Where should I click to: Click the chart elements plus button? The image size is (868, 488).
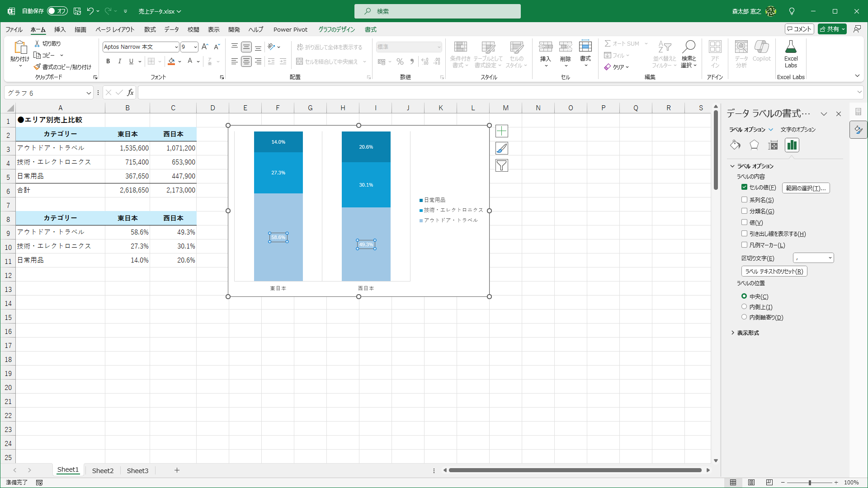pyautogui.click(x=501, y=131)
